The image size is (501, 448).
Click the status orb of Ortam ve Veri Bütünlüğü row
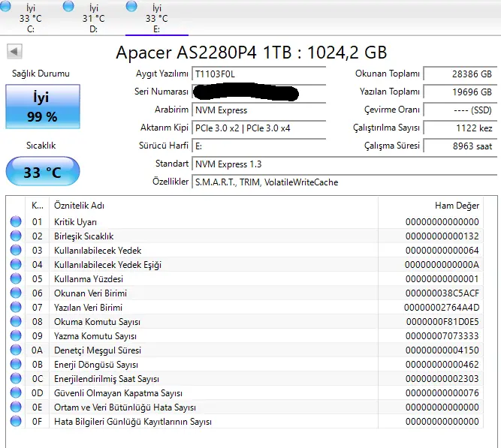pyautogui.click(x=16, y=407)
